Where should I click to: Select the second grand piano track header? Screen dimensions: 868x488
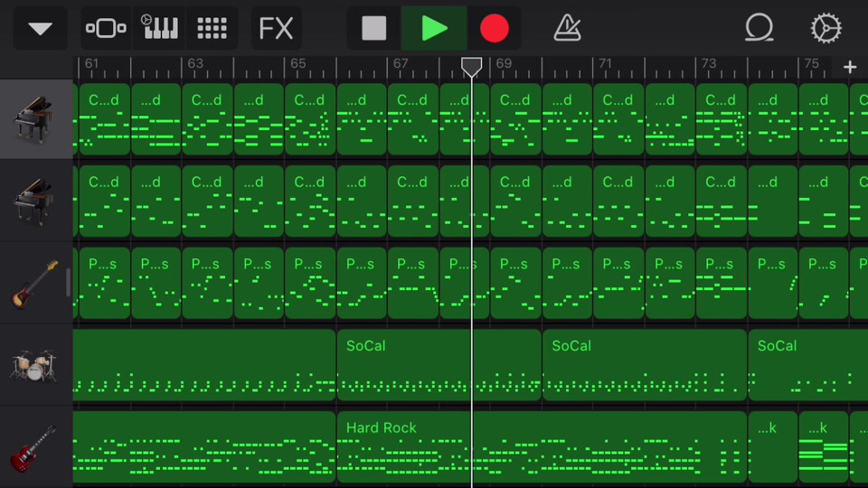tap(36, 201)
